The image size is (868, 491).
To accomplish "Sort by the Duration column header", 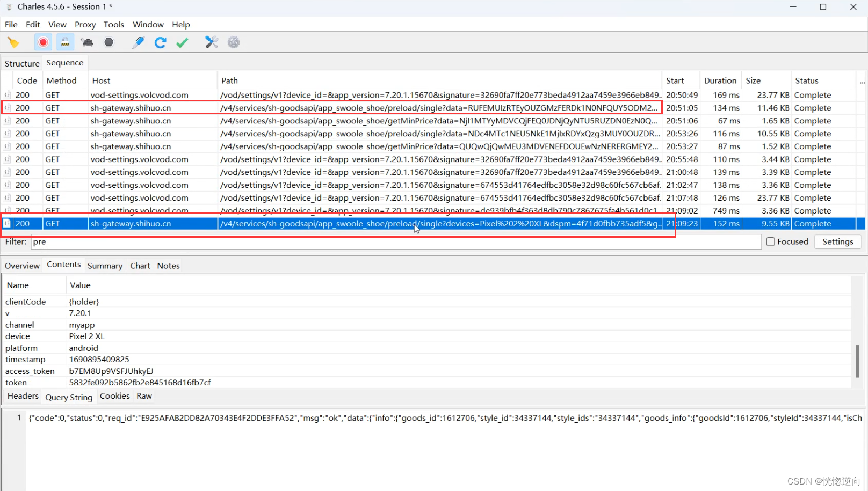I will coord(720,80).
